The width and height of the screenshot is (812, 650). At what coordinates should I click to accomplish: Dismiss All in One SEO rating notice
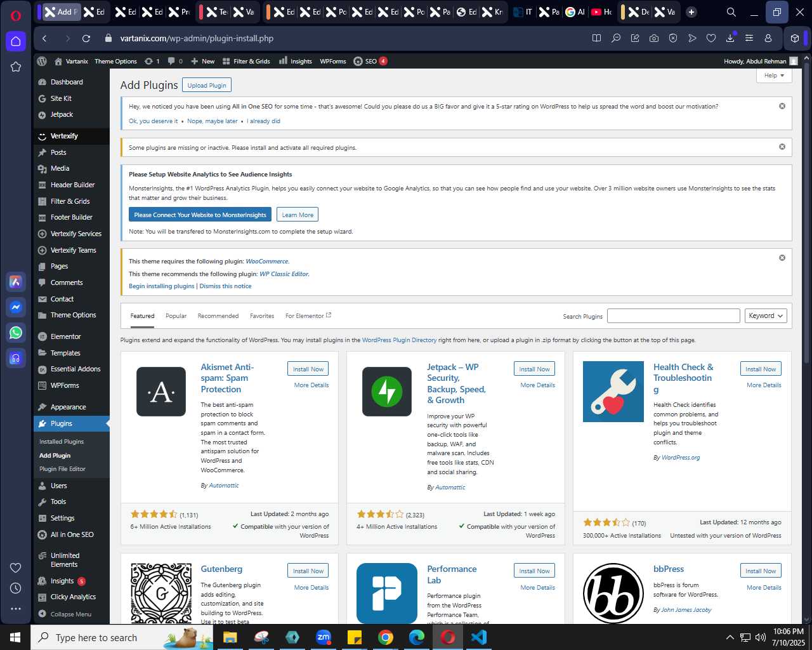(782, 106)
